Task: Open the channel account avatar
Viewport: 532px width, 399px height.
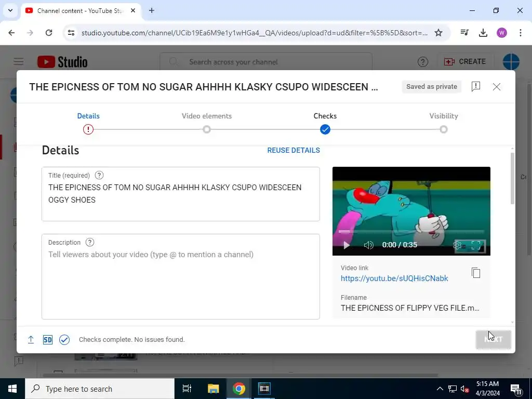Action: click(511, 62)
